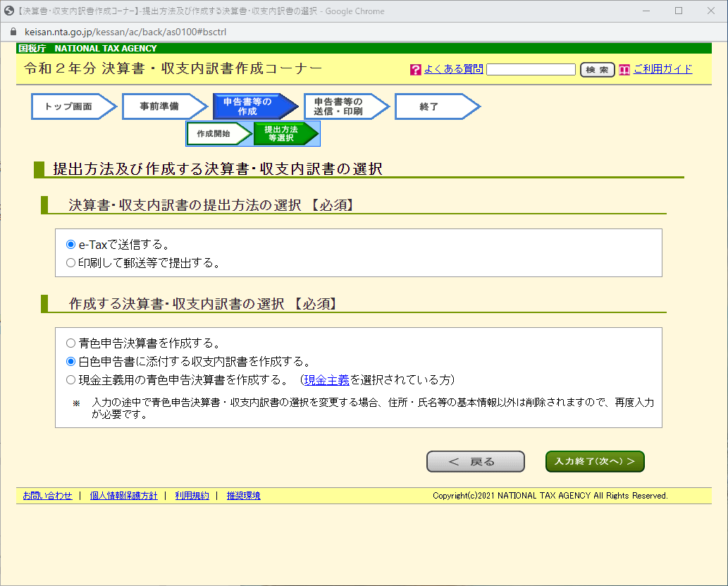The width and height of the screenshot is (728, 586).
Task: Go to the 事前準備 step
Action: (x=165, y=106)
